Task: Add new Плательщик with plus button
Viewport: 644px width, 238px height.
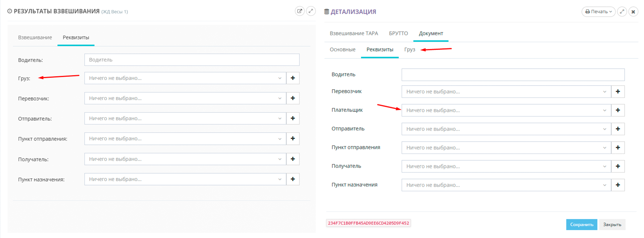Action: tap(618, 110)
